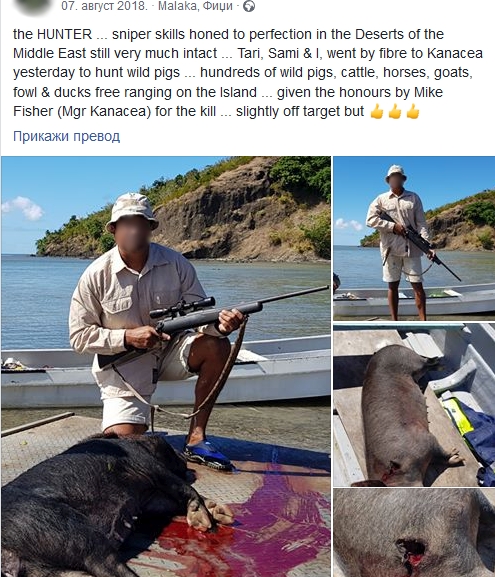Click the last thumbs-up emoji after 'target but'
This screenshot has width=495, height=577.
pos(413,111)
